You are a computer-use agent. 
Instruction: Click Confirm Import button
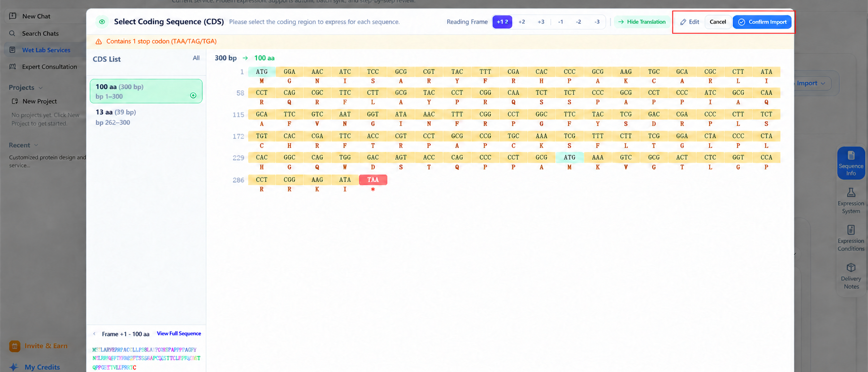tap(762, 22)
